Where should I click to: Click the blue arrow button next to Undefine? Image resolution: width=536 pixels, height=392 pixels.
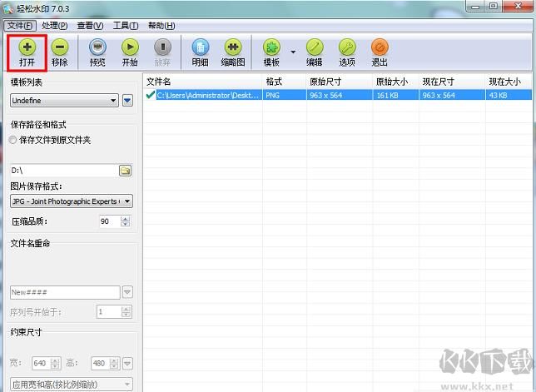click(127, 101)
